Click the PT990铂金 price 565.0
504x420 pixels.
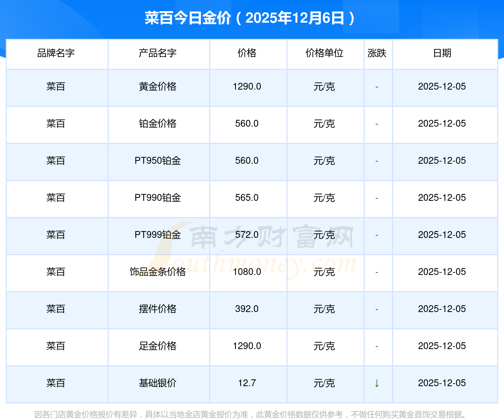[x=247, y=198]
